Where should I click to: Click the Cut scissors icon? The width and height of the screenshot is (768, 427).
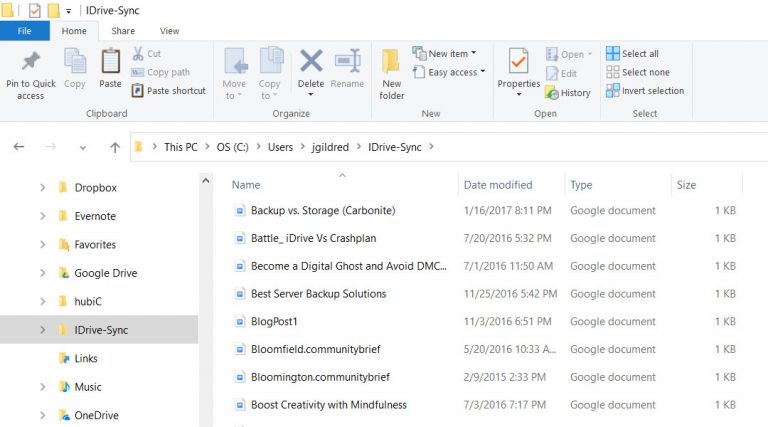pos(138,53)
